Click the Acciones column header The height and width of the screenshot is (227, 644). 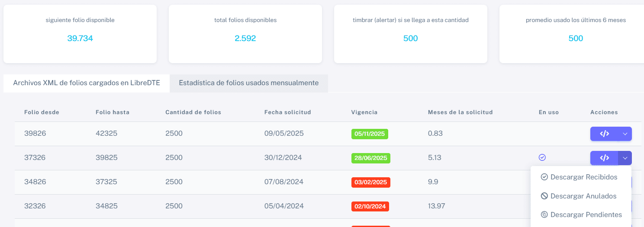pos(604,112)
